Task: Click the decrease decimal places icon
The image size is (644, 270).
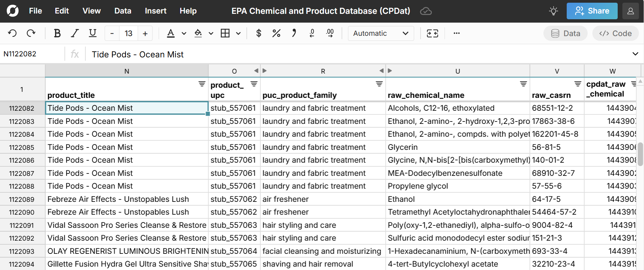Action: pyautogui.click(x=312, y=33)
